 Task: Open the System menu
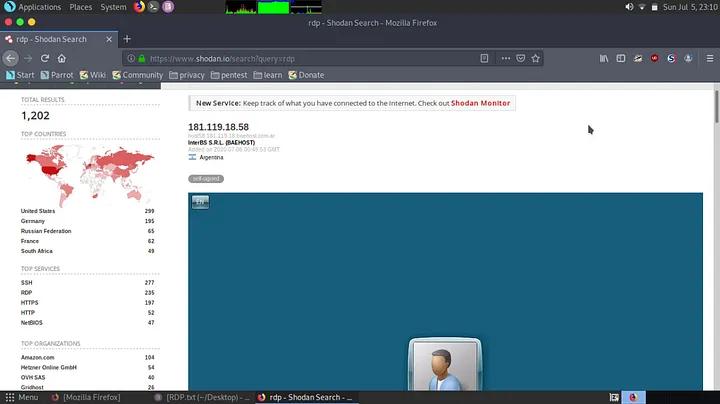point(113,7)
